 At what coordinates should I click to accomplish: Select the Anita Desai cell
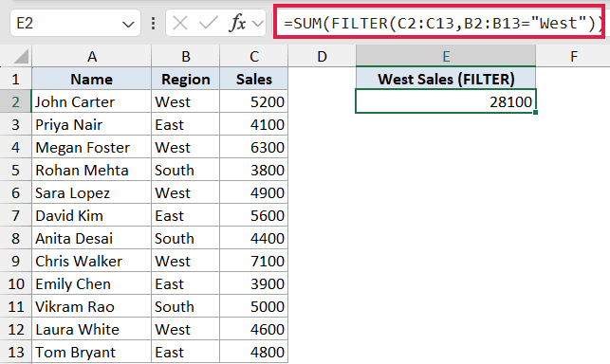[91, 238]
